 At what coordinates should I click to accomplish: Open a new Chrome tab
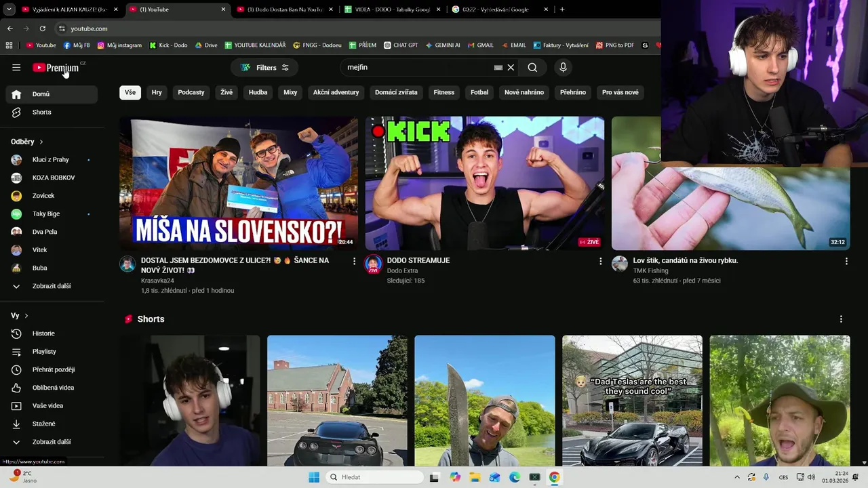[562, 9]
